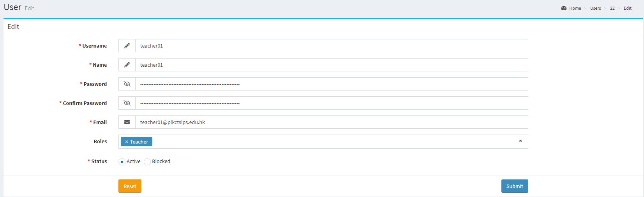This screenshot has width=644, height=197.
Task: Open Users in the breadcrumb
Action: pyautogui.click(x=595, y=8)
